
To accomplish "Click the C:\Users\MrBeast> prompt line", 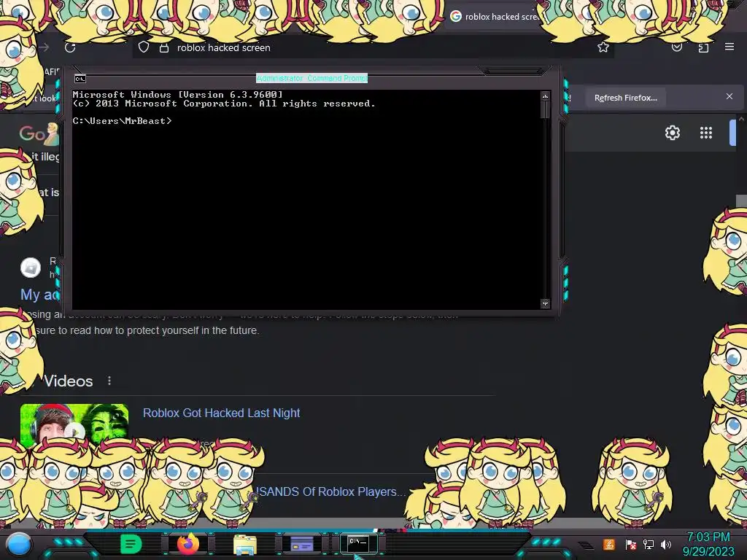I will click(x=122, y=121).
